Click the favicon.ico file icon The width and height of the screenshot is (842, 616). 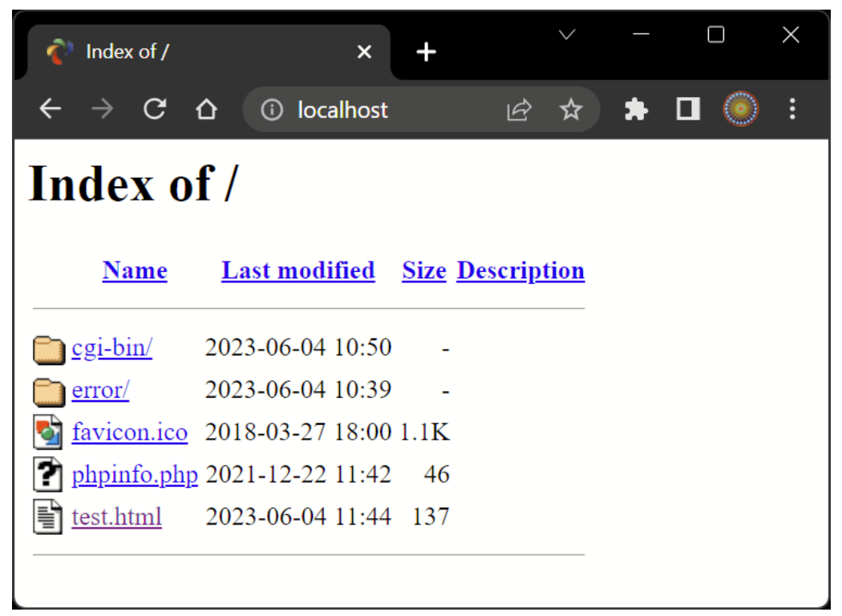pyautogui.click(x=47, y=433)
